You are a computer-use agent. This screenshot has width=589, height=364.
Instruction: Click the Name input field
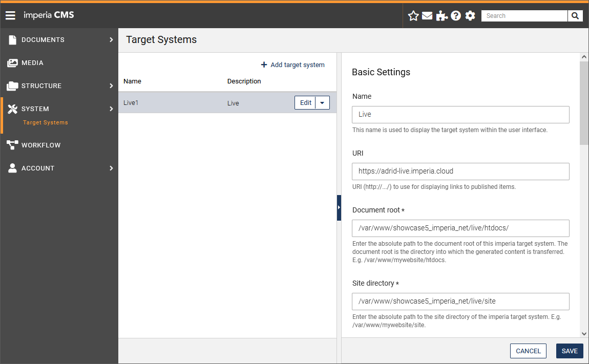[x=460, y=115]
